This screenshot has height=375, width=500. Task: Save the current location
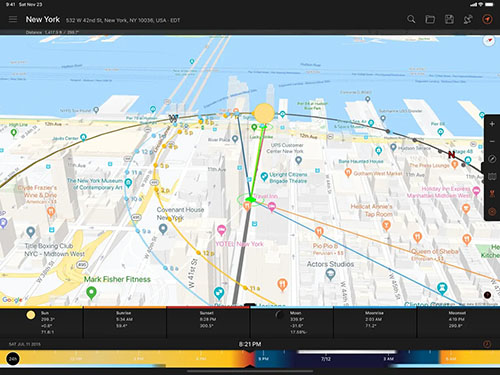pyautogui.click(x=449, y=19)
